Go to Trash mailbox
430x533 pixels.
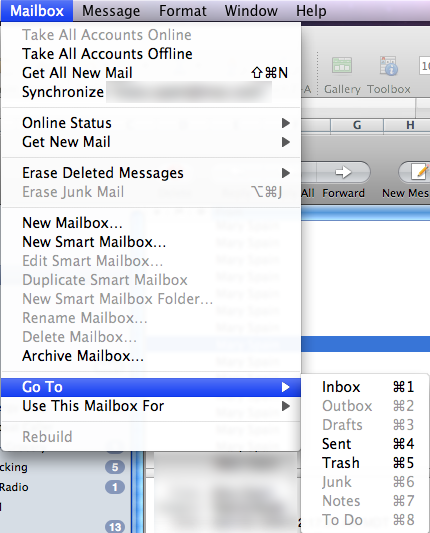tap(365, 463)
